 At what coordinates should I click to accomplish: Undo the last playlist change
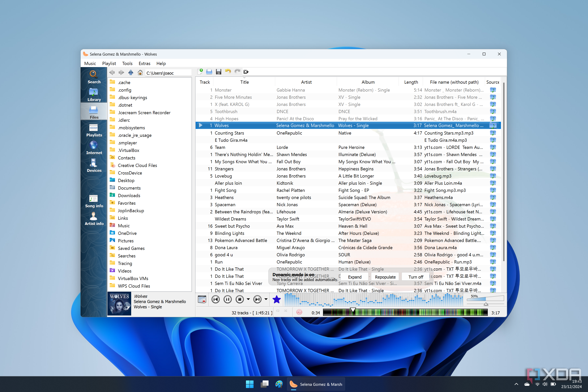click(x=228, y=72)
